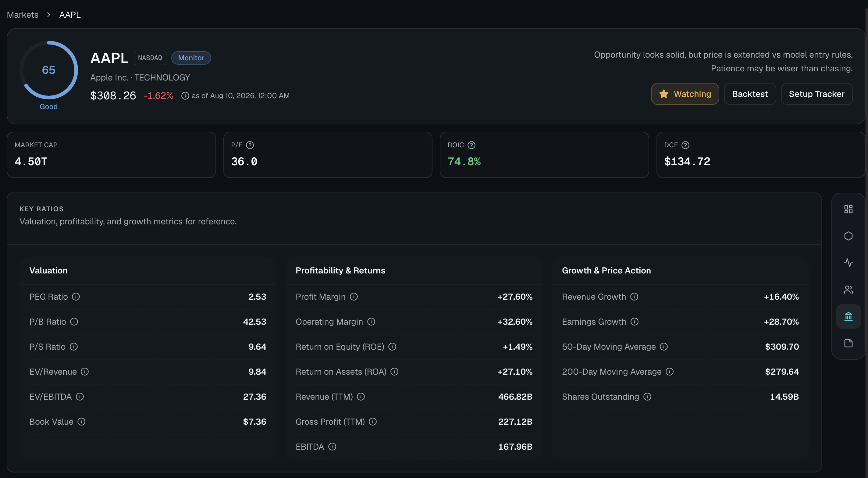Screen dimensions: 868x478
Task: Click 50-Day Moving Average info icon
Action: click(664, 347)
